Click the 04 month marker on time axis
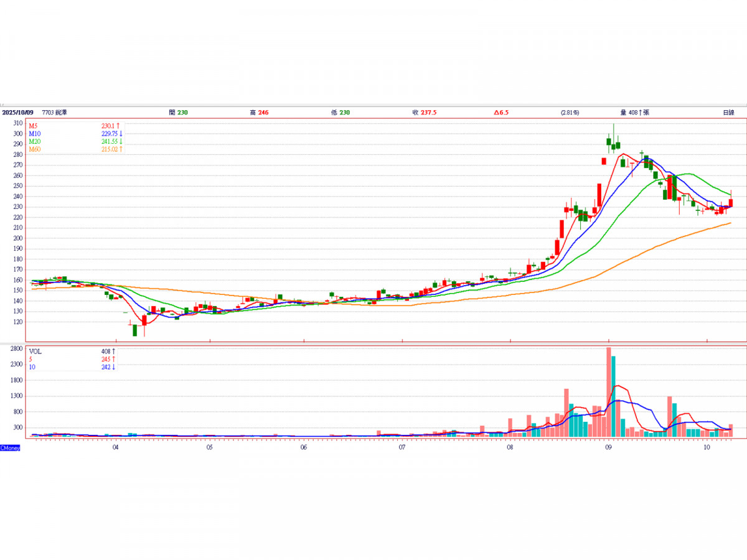747x560 pixels. click(x=116, y=447)
